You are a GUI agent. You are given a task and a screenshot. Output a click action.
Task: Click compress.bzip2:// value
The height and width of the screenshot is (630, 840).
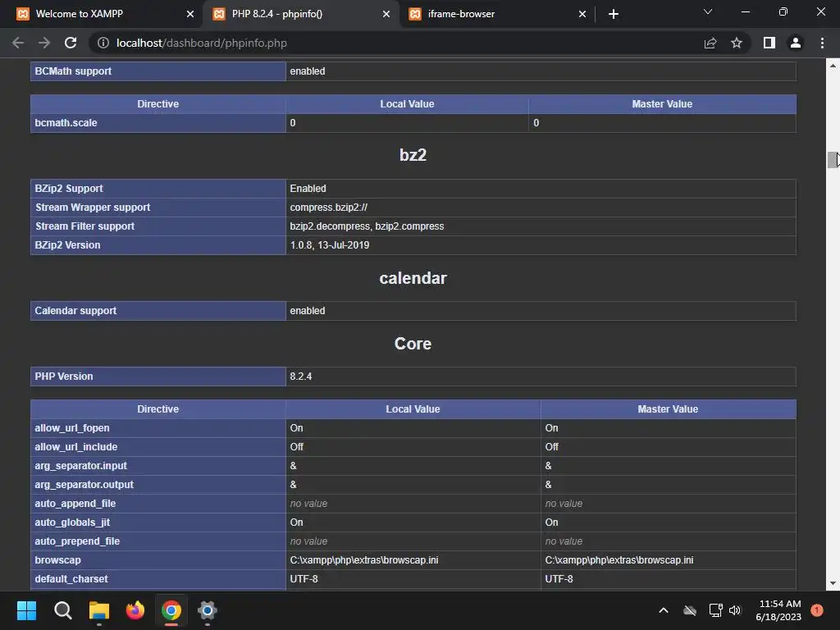[x=328, y=208]
